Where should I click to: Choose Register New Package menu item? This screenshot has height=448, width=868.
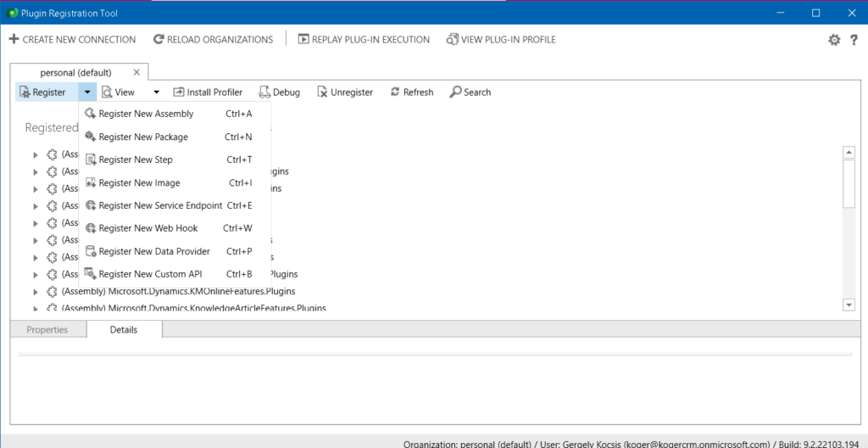[175, 137]
